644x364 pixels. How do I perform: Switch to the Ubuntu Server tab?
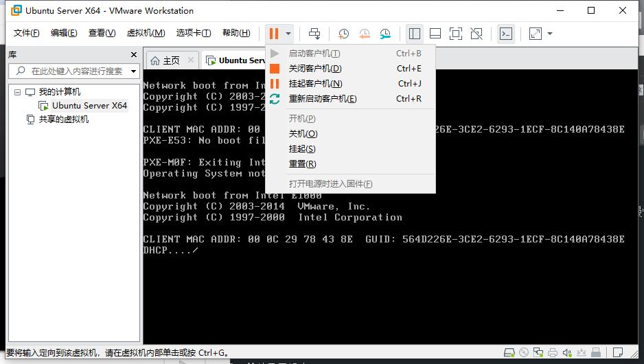point(235,60)
